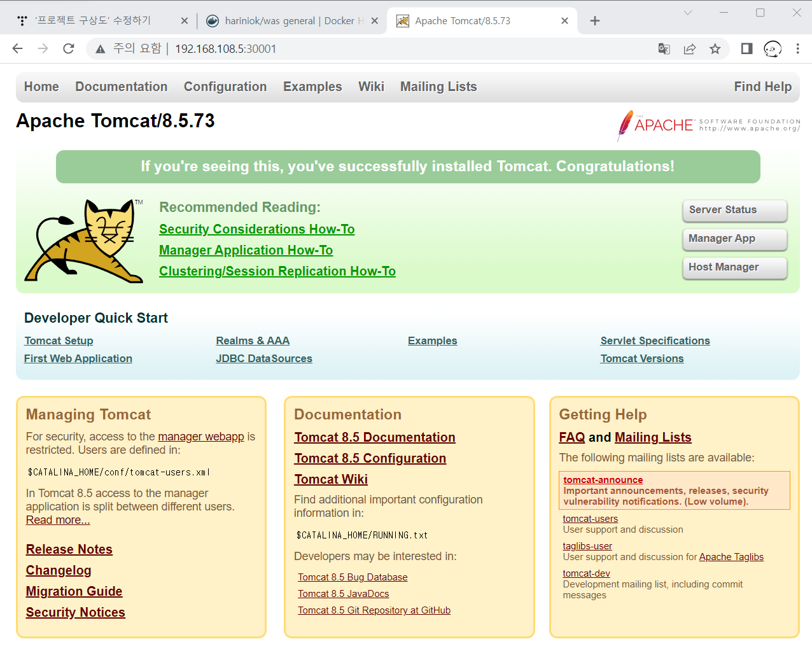This screenshot has width=812, height=653.
Task: Open Mailing Lists in the navigation bar
Action: [438, 87]
